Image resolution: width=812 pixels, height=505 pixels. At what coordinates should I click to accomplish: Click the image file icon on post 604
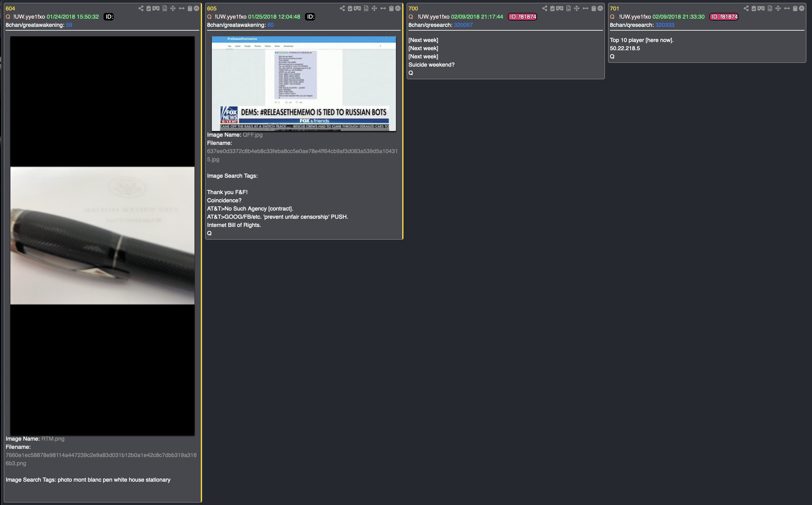pyautogui.click(x=165, y=8)
